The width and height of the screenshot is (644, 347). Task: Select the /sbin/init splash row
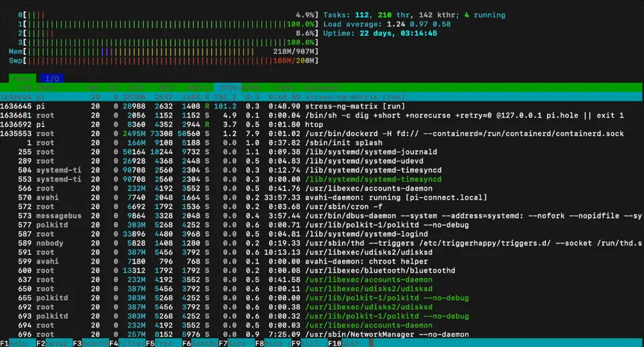(321, 143)
